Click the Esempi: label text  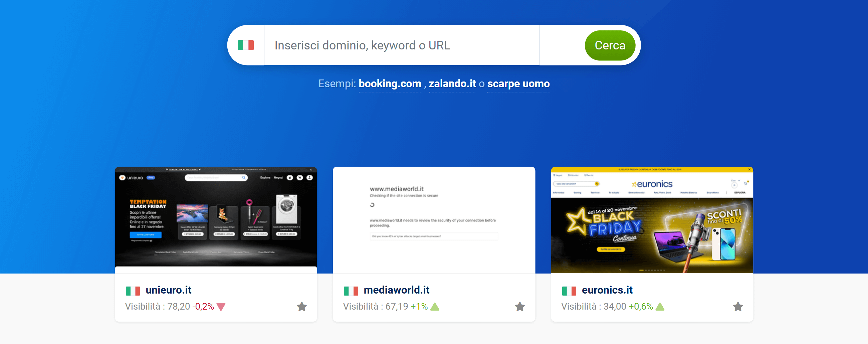pos(337,83)
